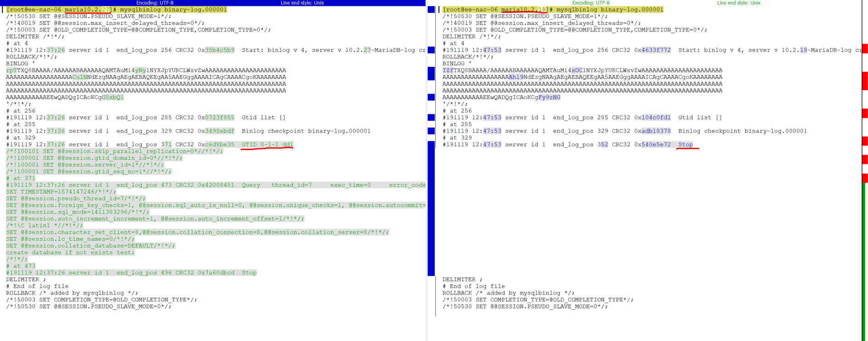Click highlighted maria10.2.27 in left prompt
The width and height of the screenshot is (868, 341).
click(88, 10)
